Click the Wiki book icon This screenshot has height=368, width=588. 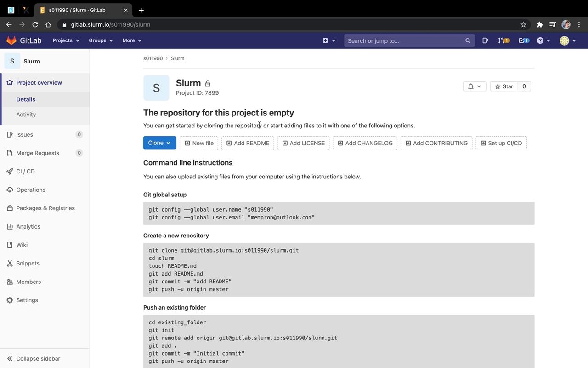pyautogui.click(x=10, y=245)
